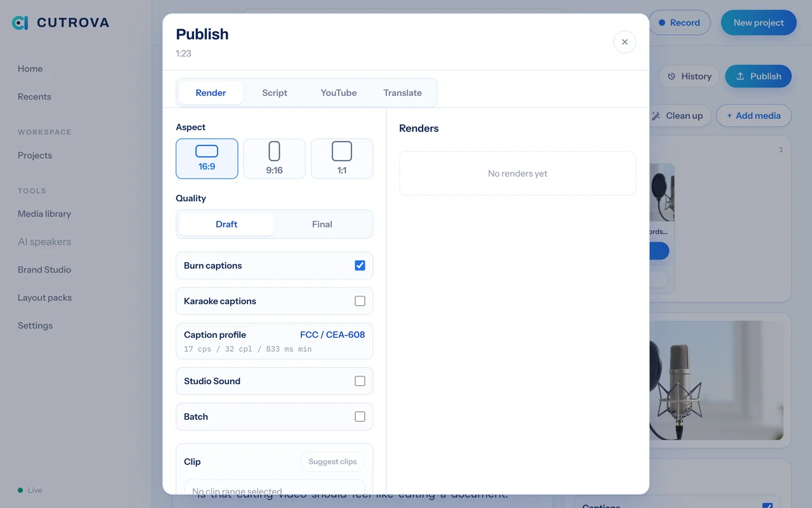Go to the YouTube tab
This screenshot has width=812, height=508.
point(339,93)
